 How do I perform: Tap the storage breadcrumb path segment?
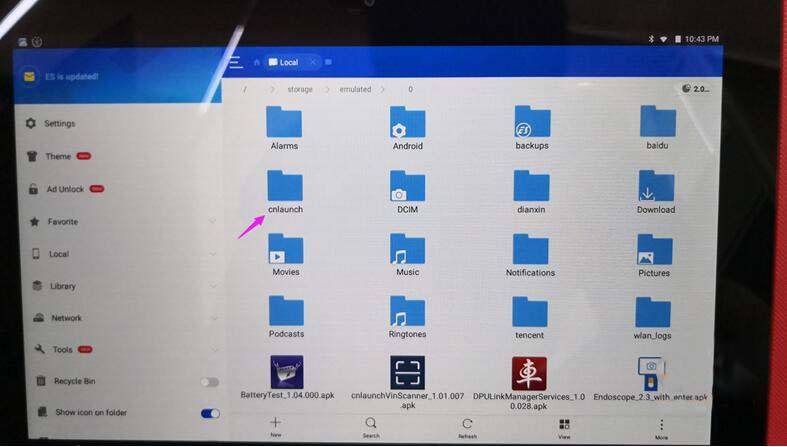(300, 89)
